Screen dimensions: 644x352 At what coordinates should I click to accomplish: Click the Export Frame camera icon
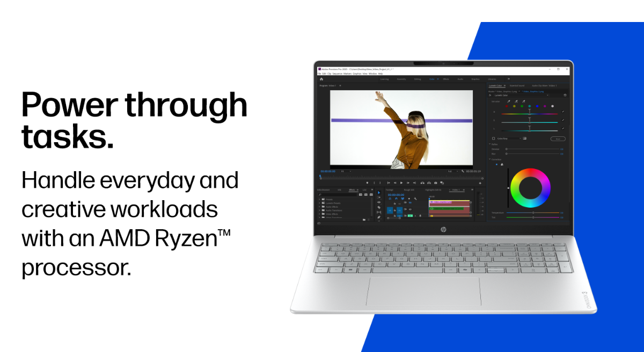pyautogui.click(x=436, y=183)
